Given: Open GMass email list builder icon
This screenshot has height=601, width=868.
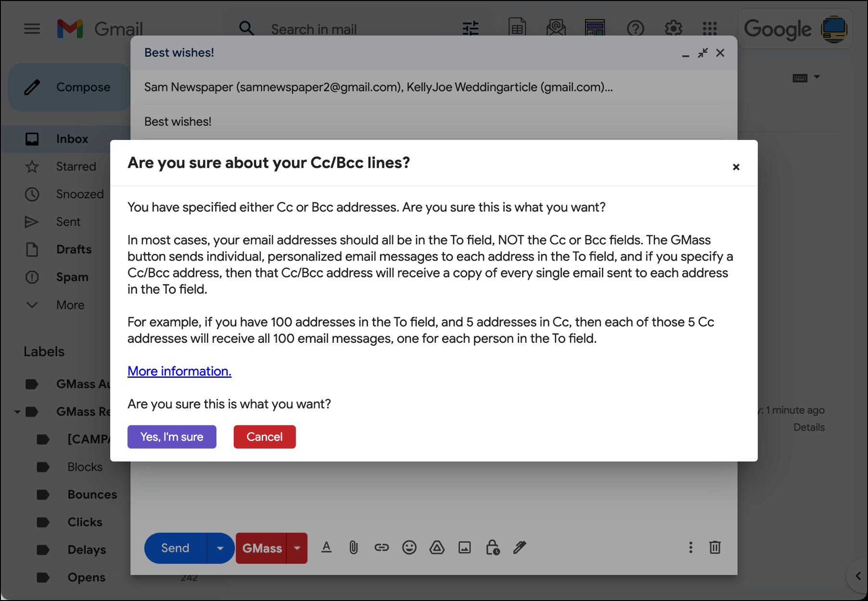Looking at the screenshot, I should click(x=556, y=28).
